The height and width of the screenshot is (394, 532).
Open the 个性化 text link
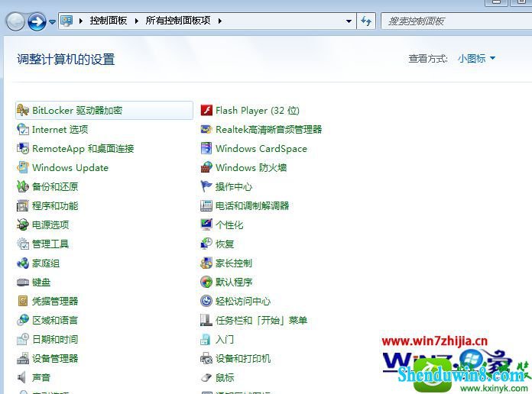pos(229,224)
